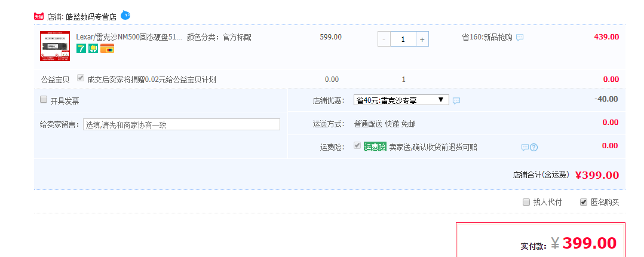
Task: Click the message to seller input field
Action: (x=182, y=124)
